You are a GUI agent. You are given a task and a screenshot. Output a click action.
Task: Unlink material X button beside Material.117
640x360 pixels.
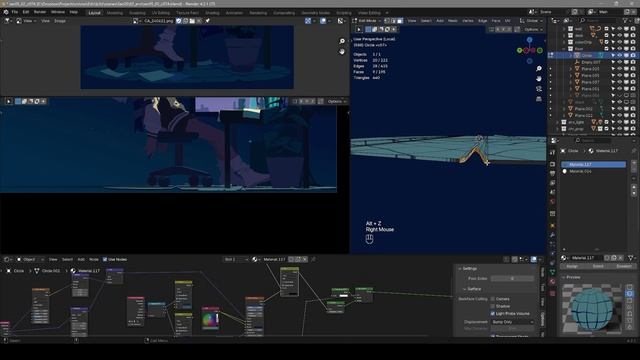coord(620,258)
